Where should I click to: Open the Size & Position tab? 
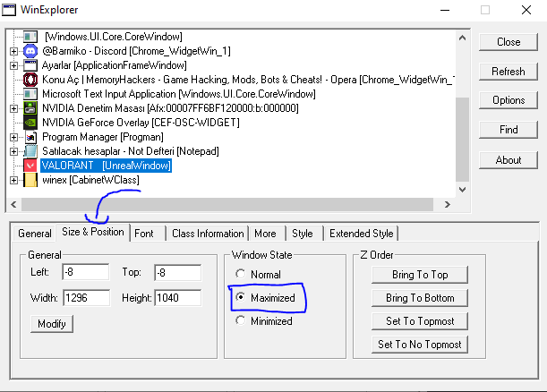93,232
